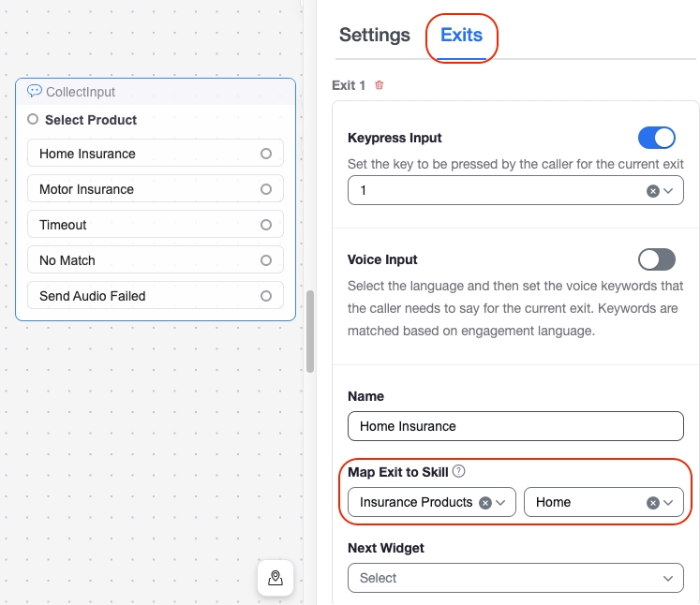
Task: Enable the Voice Input toggle
Action: [x=656, y=259]
